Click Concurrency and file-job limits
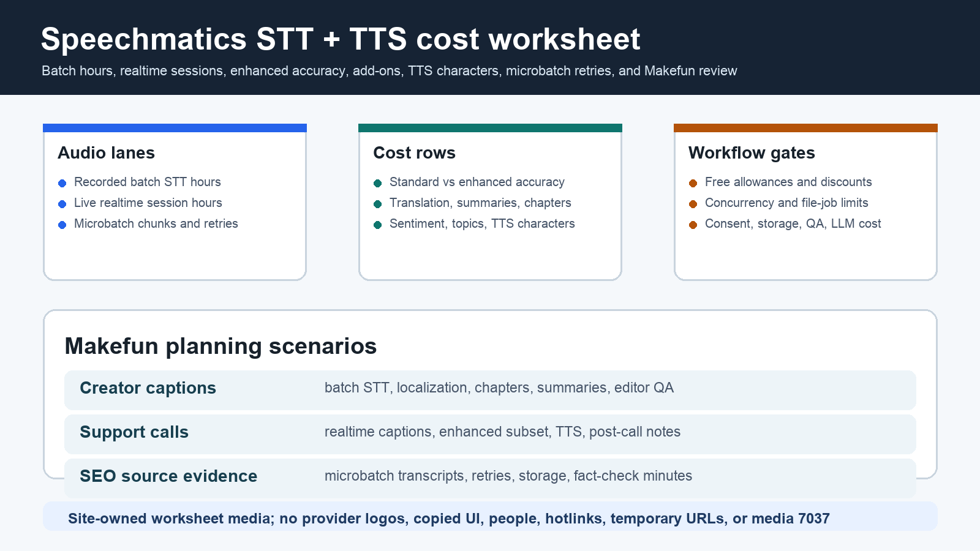 click(786, 203)
